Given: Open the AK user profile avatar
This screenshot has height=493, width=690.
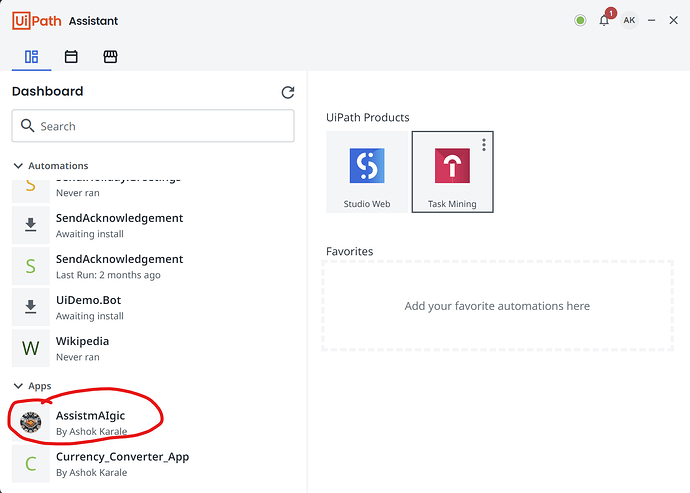Looking at the screenshot, I should (x=629, y=20).
